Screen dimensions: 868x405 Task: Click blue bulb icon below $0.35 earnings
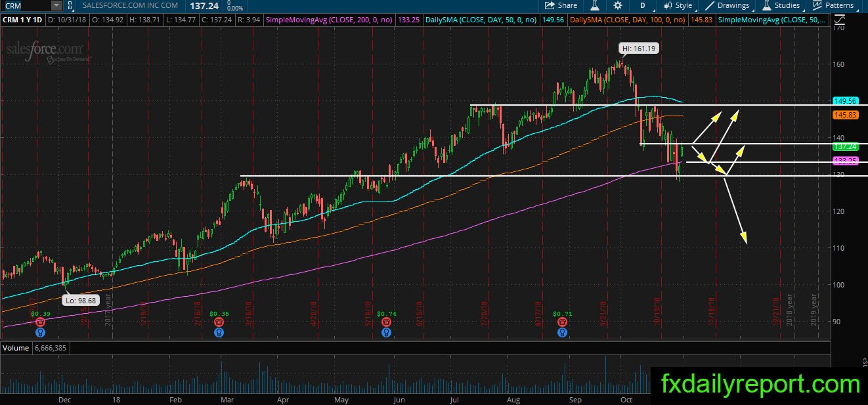click(x=219, y=332)
